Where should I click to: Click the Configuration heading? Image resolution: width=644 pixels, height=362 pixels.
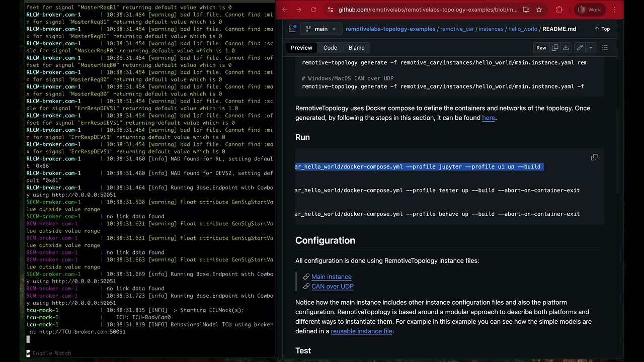point(325,240)
